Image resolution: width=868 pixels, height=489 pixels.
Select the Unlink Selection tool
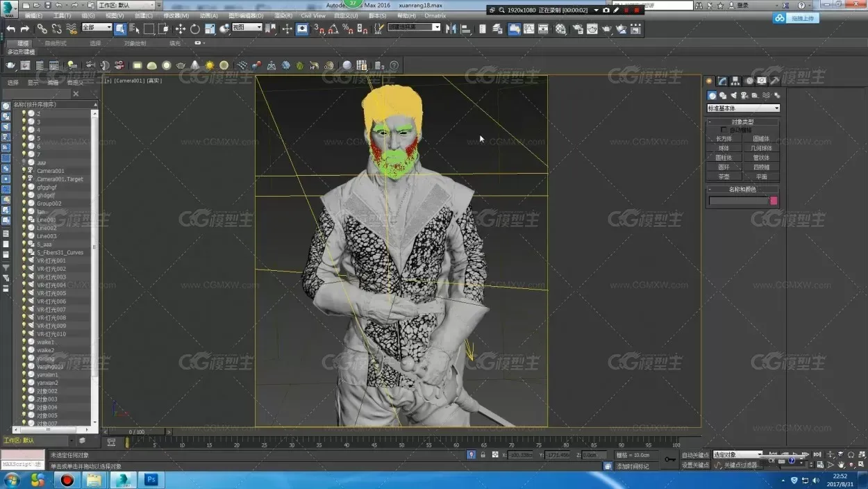coord(56,28)
